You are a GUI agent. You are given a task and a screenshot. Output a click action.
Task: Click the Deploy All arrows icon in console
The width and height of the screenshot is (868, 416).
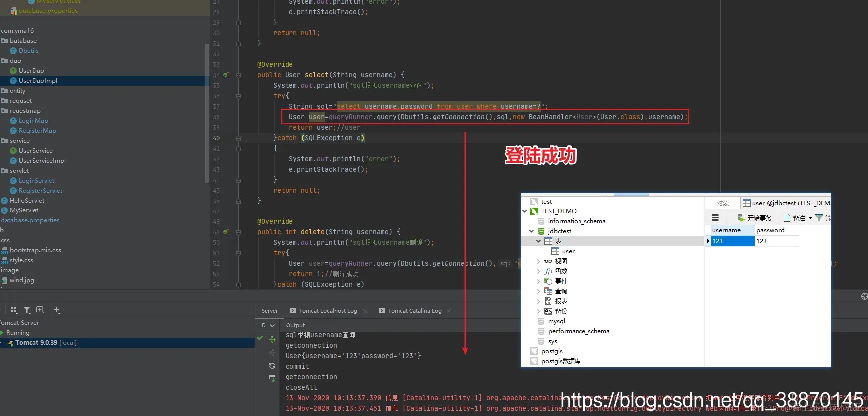click(272, 340)
